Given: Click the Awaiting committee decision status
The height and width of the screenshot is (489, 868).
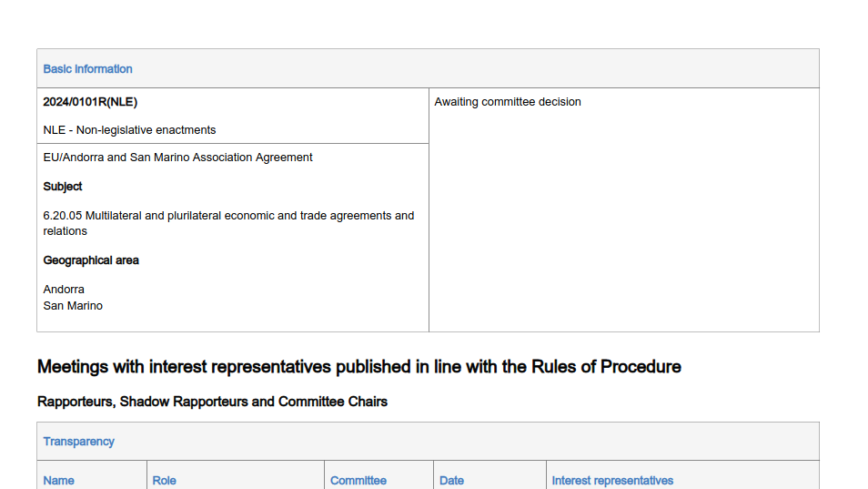Looking at the screenshot, I should (508, 102).
